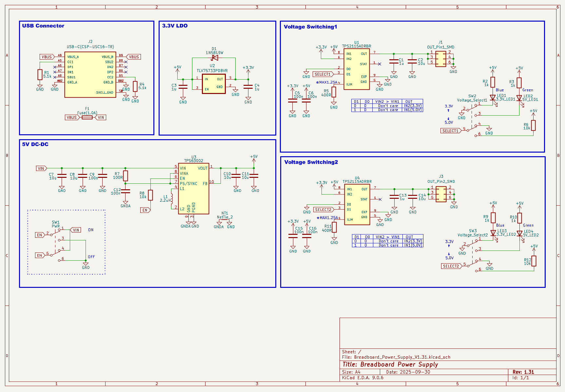This screenshot has height=392, width=565.
Task: Click the SELECT1 label at U1 D1 pin
Action: click(323, 74)
